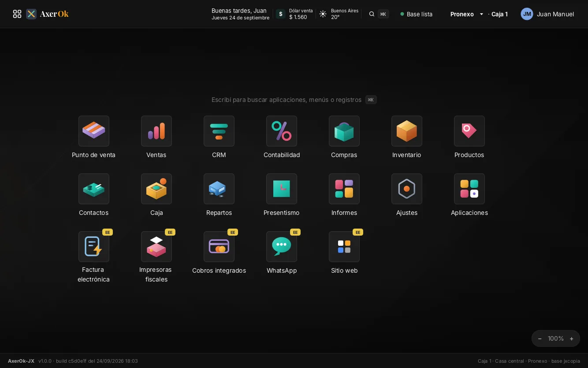The height and width of the screenshot is (368, 588).
Task: Open the Inventario app
Action: 407,131
